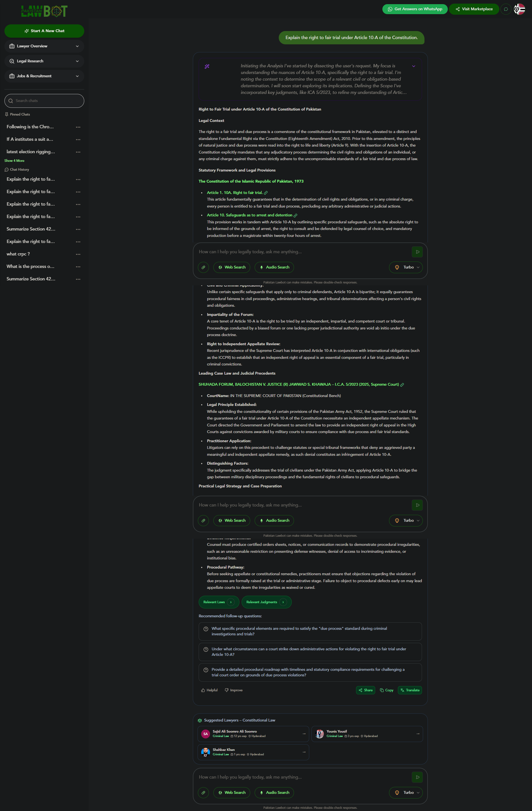The width and height of the screenshot is (532, 811).
Task: Click the briefcase icon beside Lawyer Overview
Action: (12, 46)
